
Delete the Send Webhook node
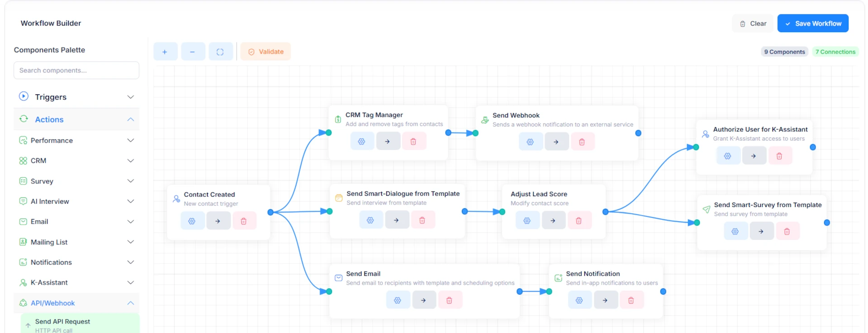coord(582,142)
